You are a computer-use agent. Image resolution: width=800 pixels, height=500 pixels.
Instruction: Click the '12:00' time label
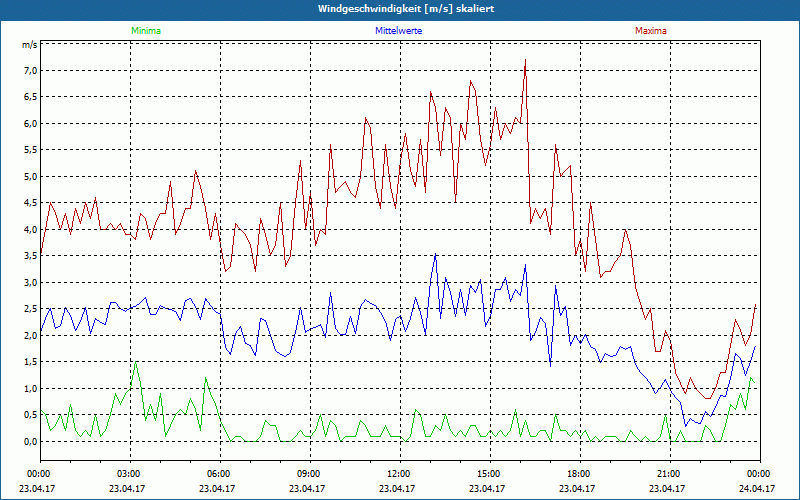pos(400,474)
